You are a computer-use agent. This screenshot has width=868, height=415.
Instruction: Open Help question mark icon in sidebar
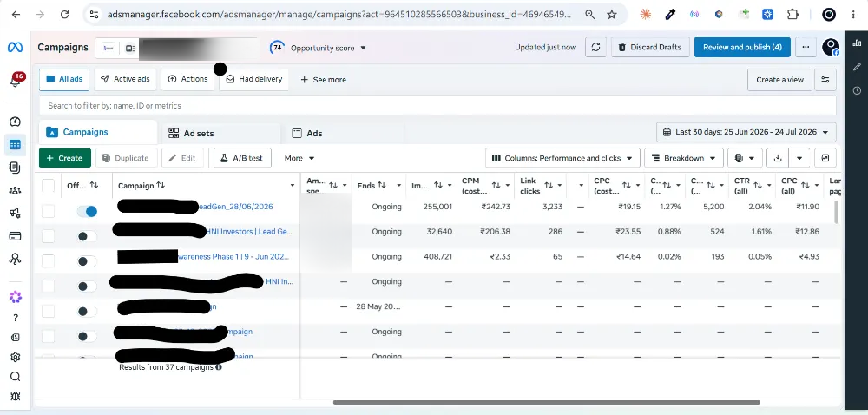coord(15,318)
